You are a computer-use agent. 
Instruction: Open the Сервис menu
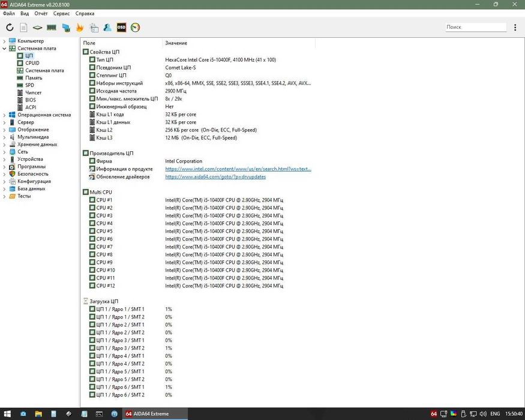click(61, 13)
